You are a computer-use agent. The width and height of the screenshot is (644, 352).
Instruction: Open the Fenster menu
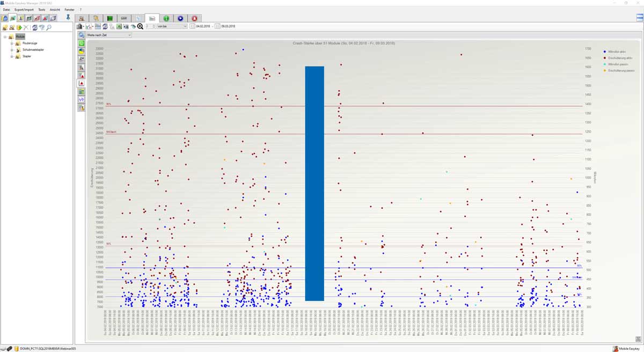coord(70,10)
